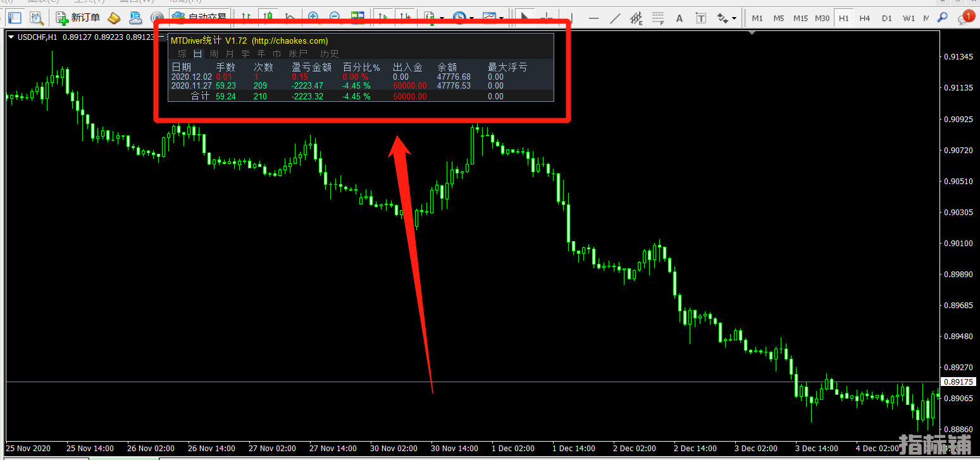Select the 综 tab in MTDriver panel
Screen dimensions: 980x460
pos(182,54)
